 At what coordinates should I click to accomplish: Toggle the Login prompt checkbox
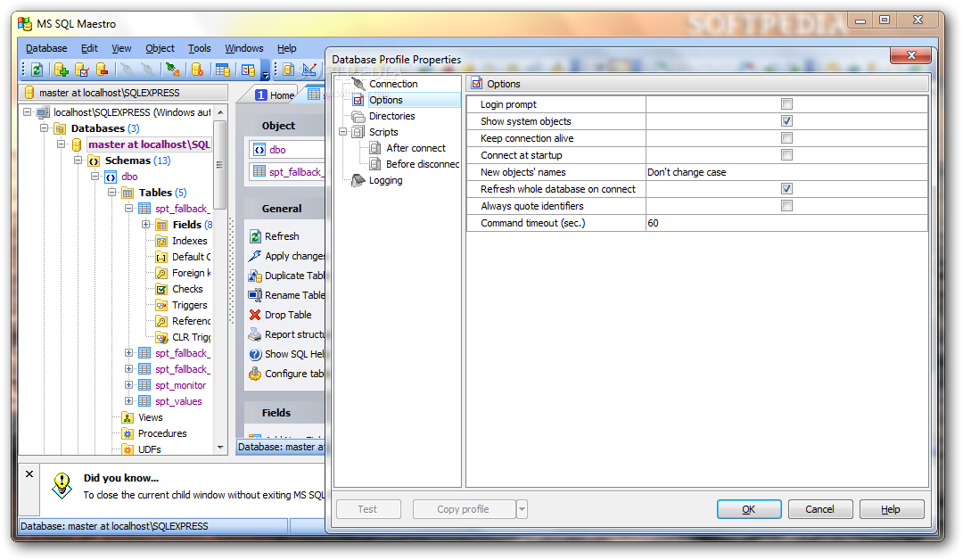pyautogui.click(x=786, y=104)
